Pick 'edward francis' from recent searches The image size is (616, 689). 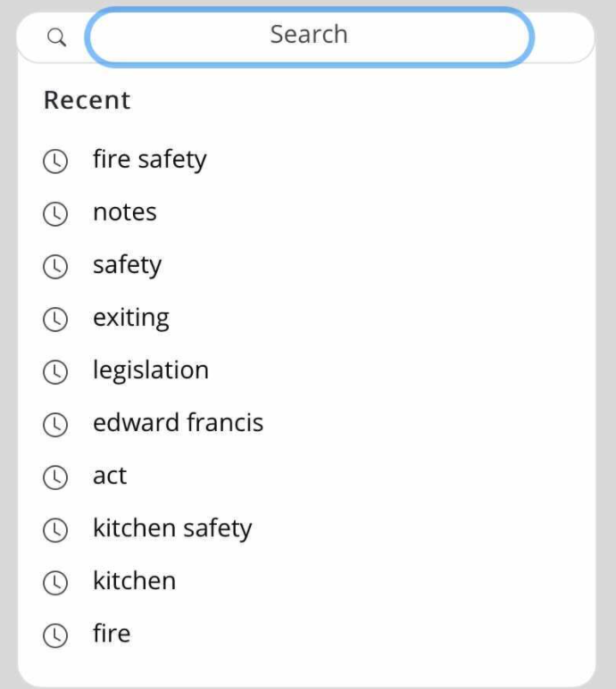click(x=178, y=423)
